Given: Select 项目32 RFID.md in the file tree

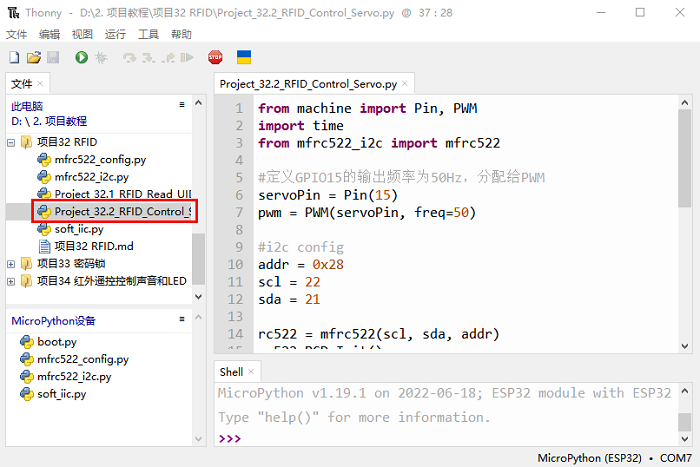Looking at the screenshot, I should (x=93, y=246).
